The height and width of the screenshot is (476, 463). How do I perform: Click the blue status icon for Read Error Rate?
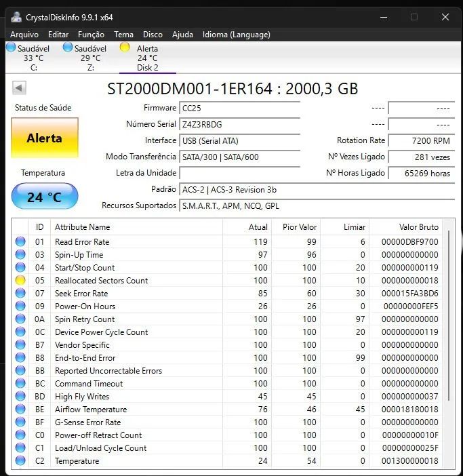20,241
